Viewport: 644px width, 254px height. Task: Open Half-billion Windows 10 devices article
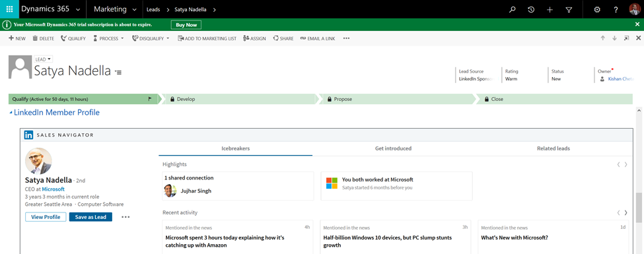(x=387, y=241)
